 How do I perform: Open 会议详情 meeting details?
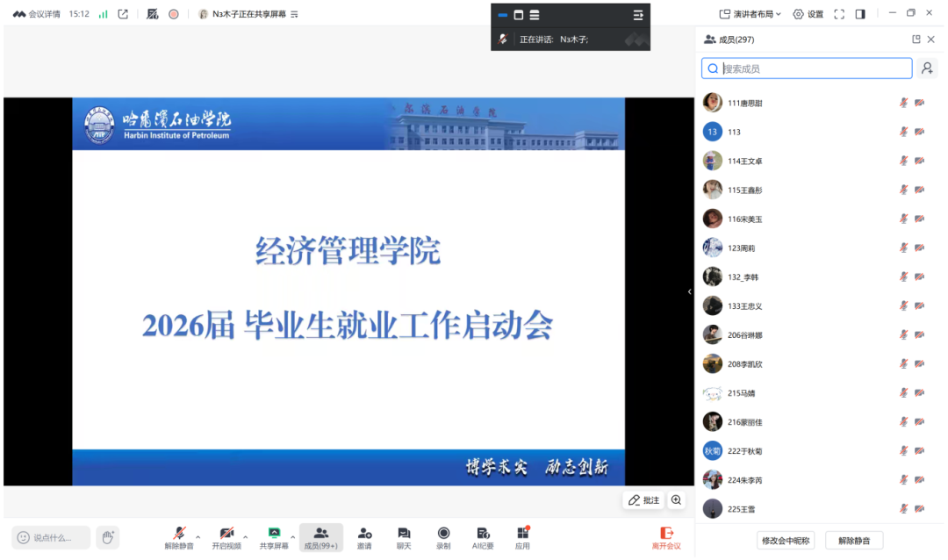pyautogui.click(x=37, y=14)
